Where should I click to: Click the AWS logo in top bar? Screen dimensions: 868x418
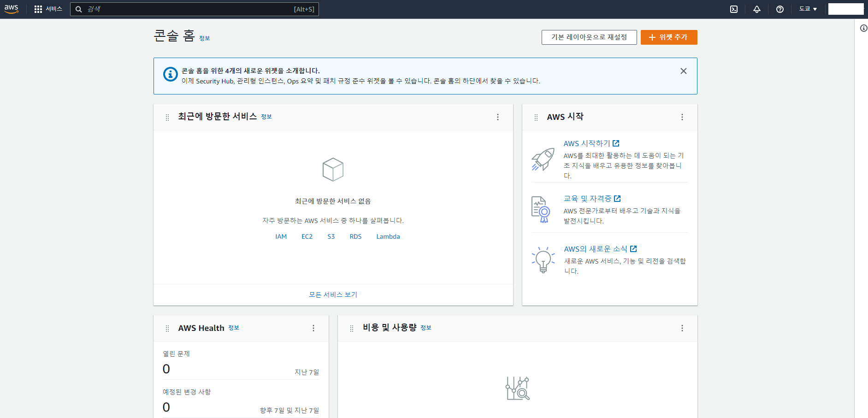11,9
